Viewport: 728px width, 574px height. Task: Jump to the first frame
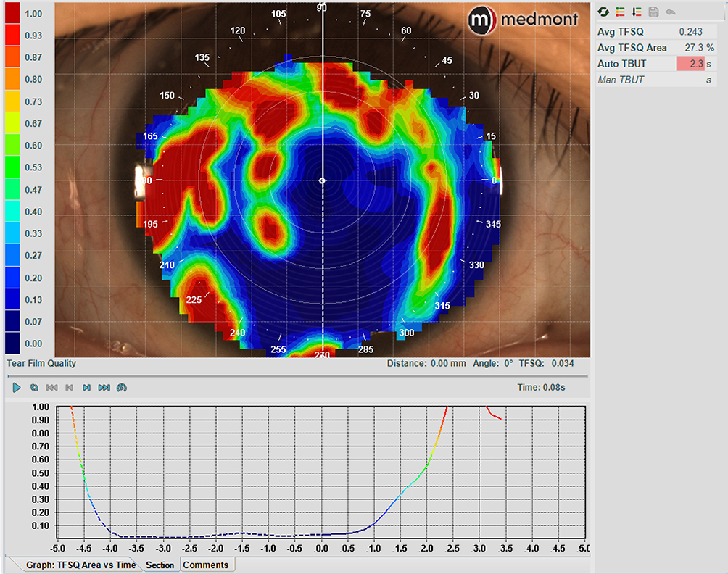51,388
